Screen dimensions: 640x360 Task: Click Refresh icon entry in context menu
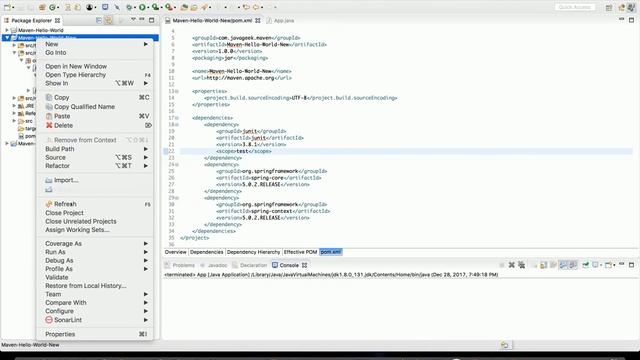click(49, 204)
